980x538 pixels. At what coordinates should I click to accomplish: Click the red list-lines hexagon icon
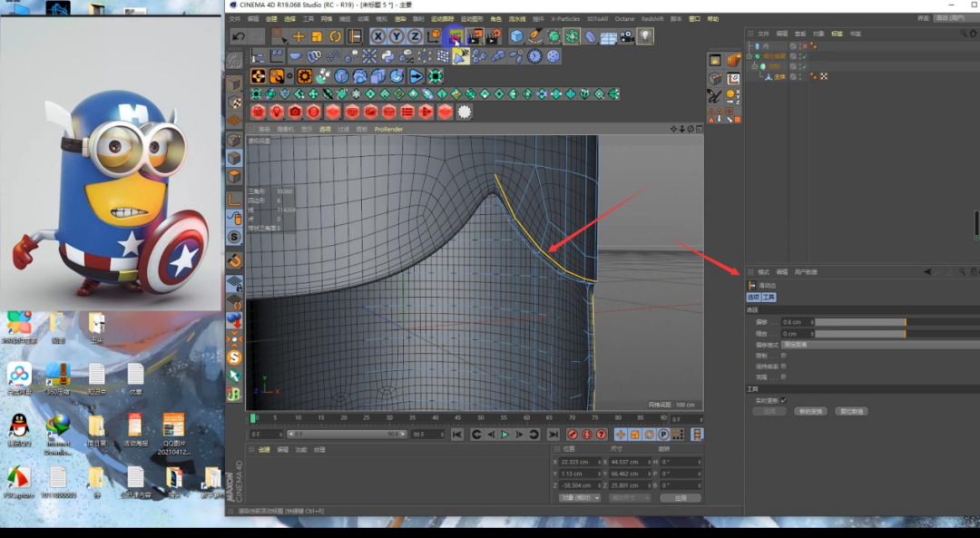(x=407, y=112)
